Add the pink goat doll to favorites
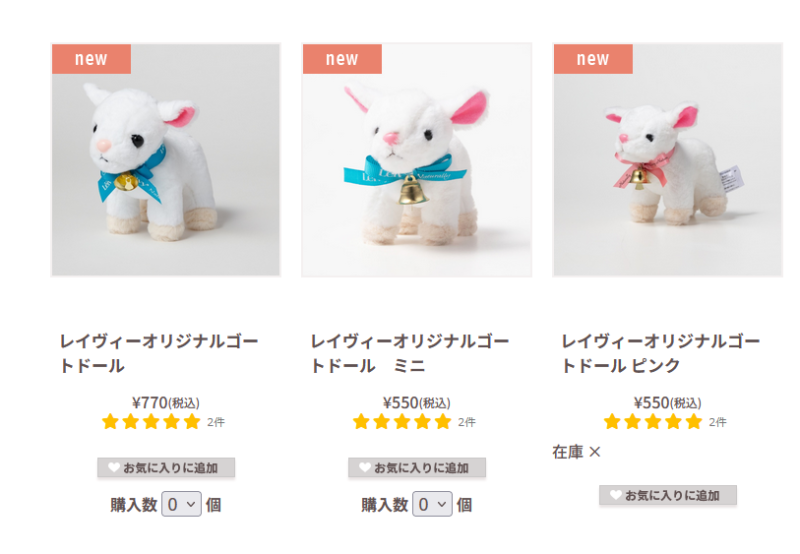Screen dimensions: 800x554 click(x=668, y=495)
